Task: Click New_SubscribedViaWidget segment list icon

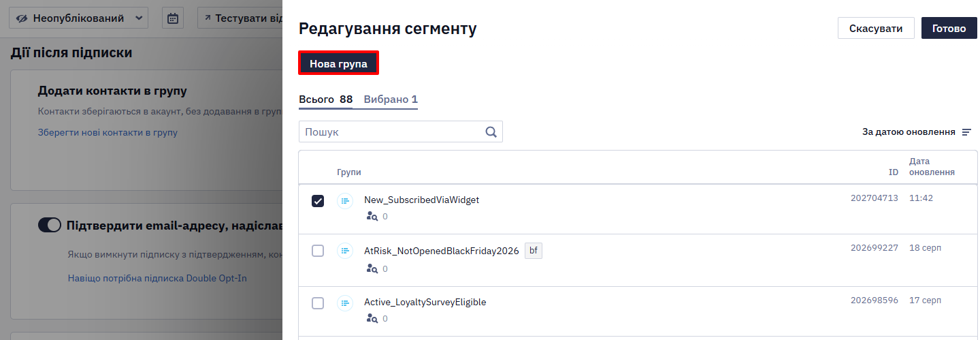Action: click(x=345, y=200)
